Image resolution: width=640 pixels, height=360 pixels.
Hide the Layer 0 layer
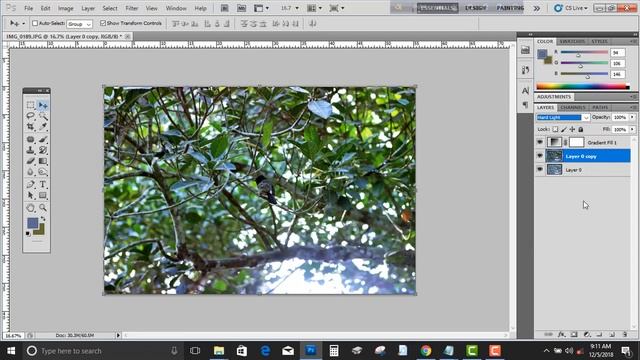pyautogui.click(x=540, y=169)
